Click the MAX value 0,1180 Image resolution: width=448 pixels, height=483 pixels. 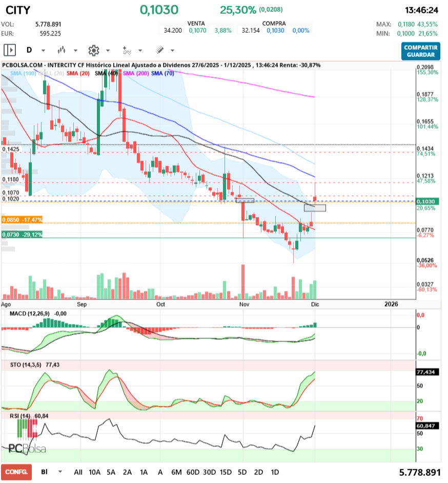tap(406, 25)
